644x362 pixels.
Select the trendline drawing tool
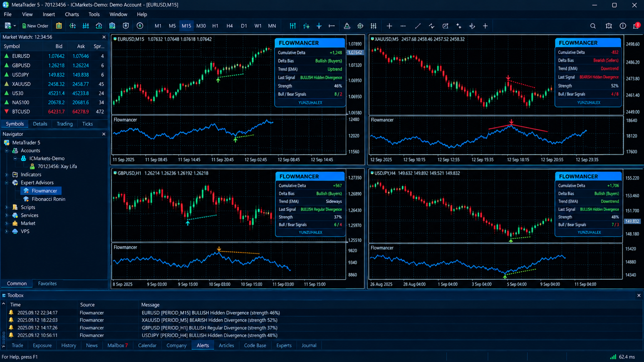tap(418, 26)
